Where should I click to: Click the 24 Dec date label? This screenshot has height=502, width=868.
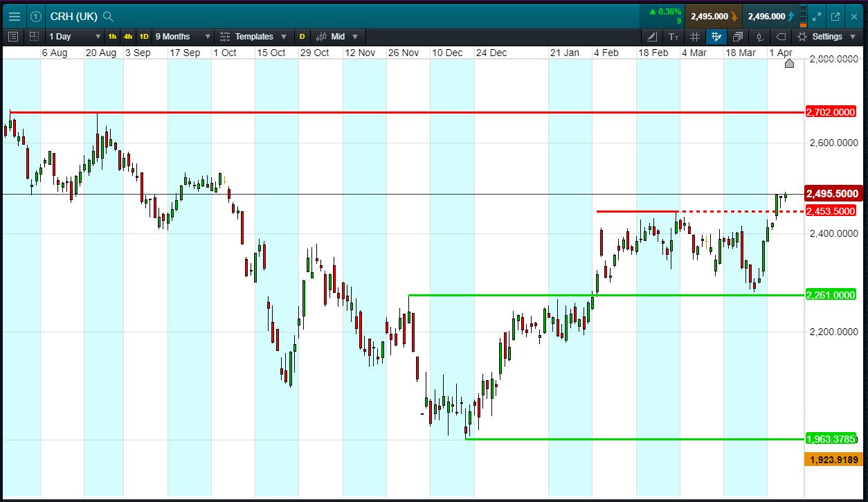pos(491,53)
